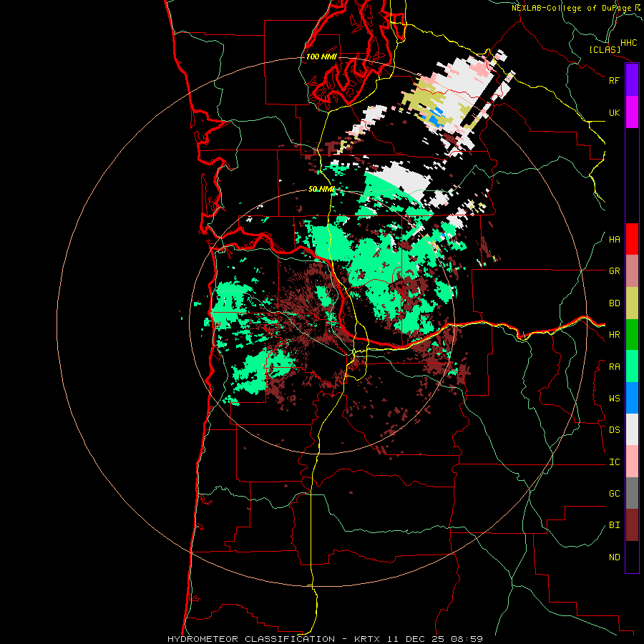Image resolution: width=644 pixels, height=644 pixels.
Task: Click the ND black legend swatch
Action: (x=632, y=557)
